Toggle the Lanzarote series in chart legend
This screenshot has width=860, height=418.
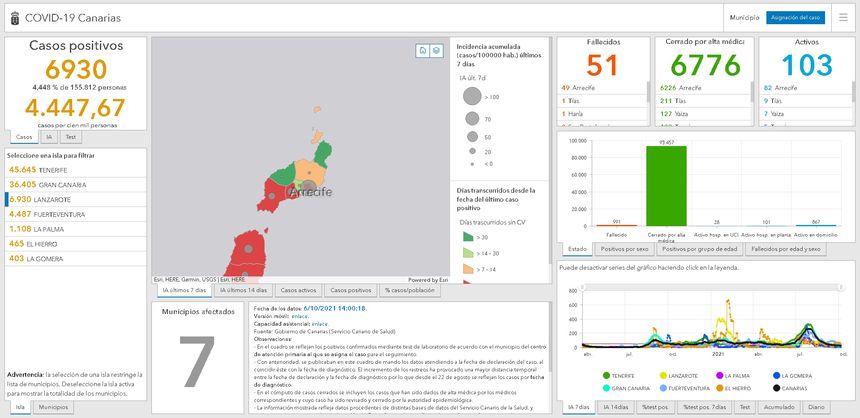pos(663,375)
